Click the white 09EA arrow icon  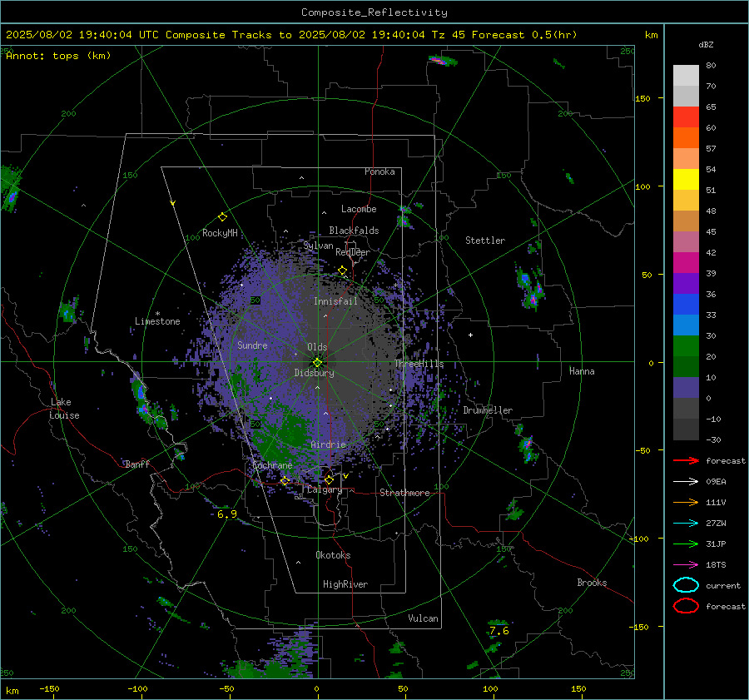[686, 482]
